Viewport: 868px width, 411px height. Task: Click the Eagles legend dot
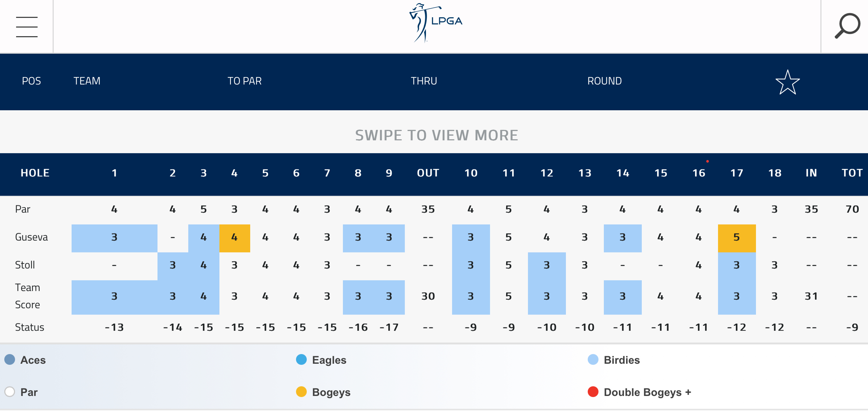[x=301, y=359]
